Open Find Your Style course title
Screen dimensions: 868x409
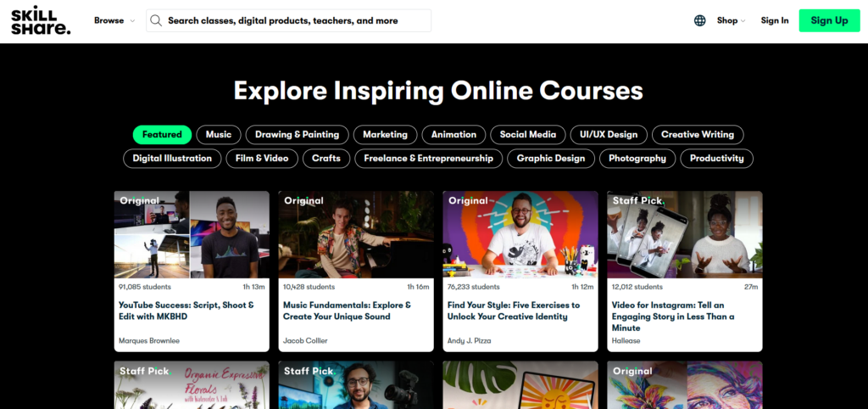pyautogui.click(x=513, y=311)
